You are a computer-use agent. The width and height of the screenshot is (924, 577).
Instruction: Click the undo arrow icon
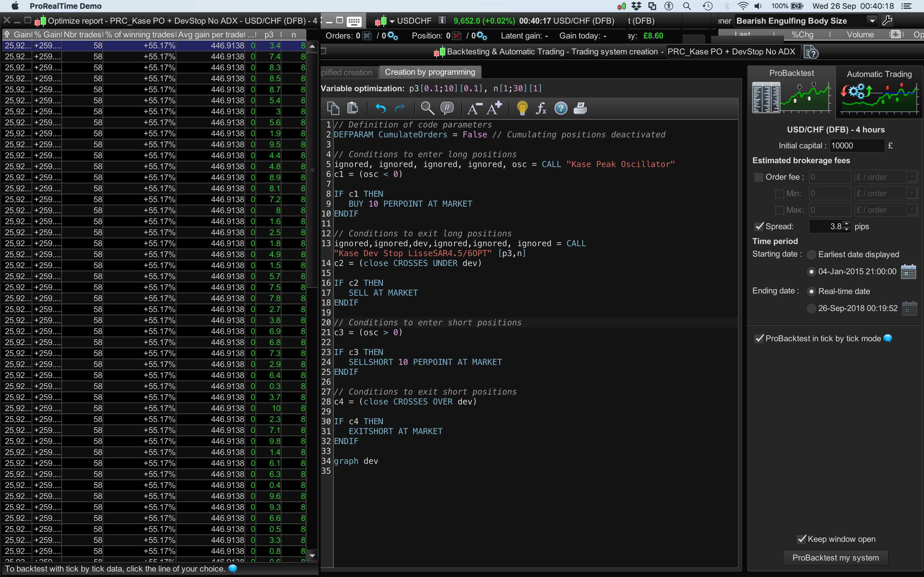click(x=380, y=109)
